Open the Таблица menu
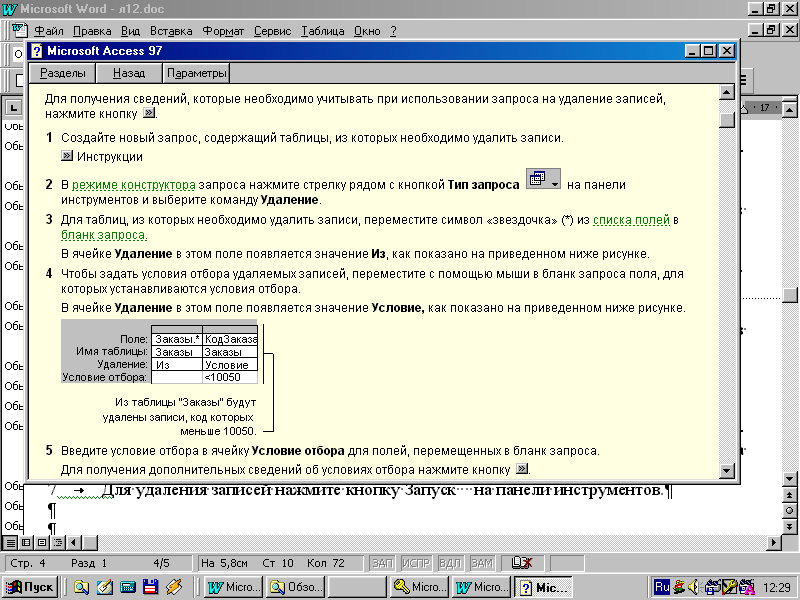The height and width of the screenshot is (600, 800). (x=322, y=31)
